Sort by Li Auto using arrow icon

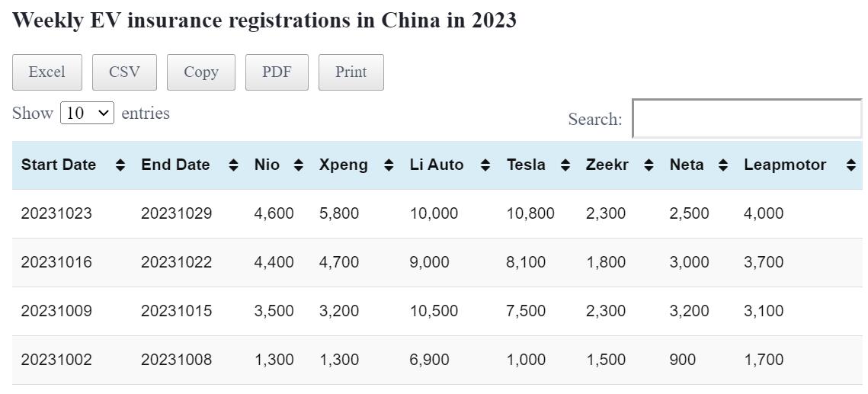click(x=485, y=165)
